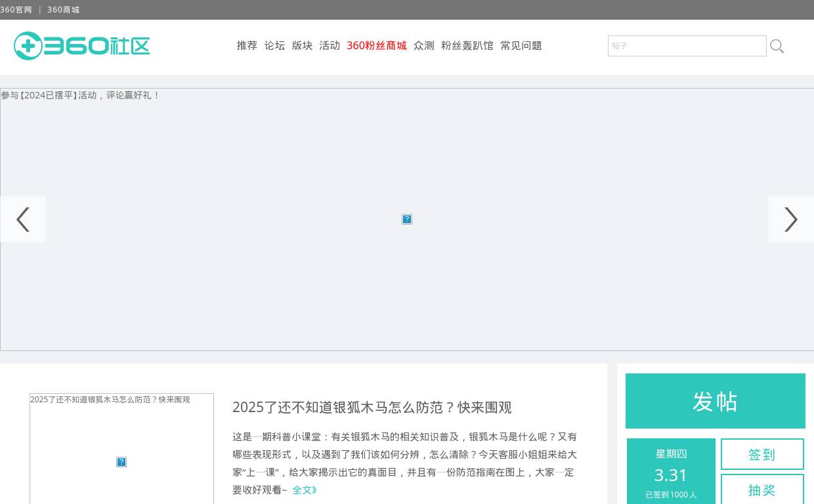Focus the 帖子 search input field
The image size is (814, 504).
click(x=687, y=46)
